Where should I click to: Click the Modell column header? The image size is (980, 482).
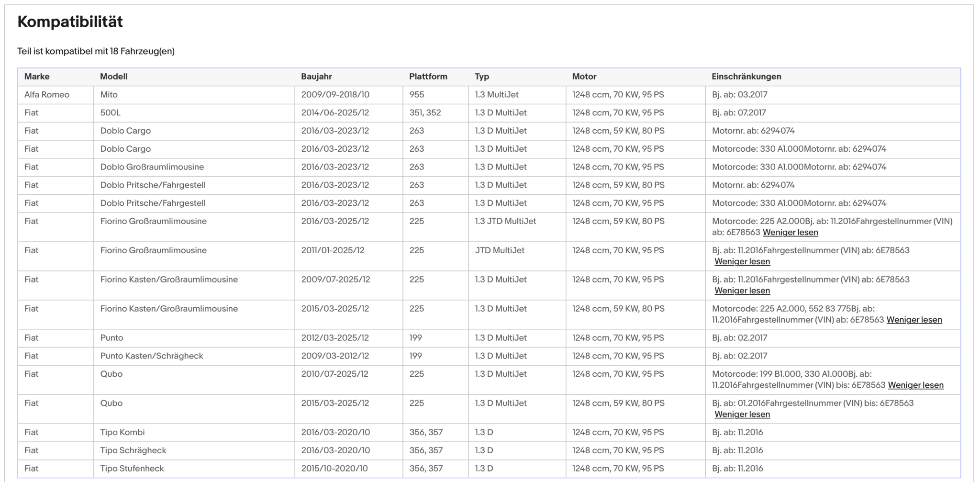114,77
